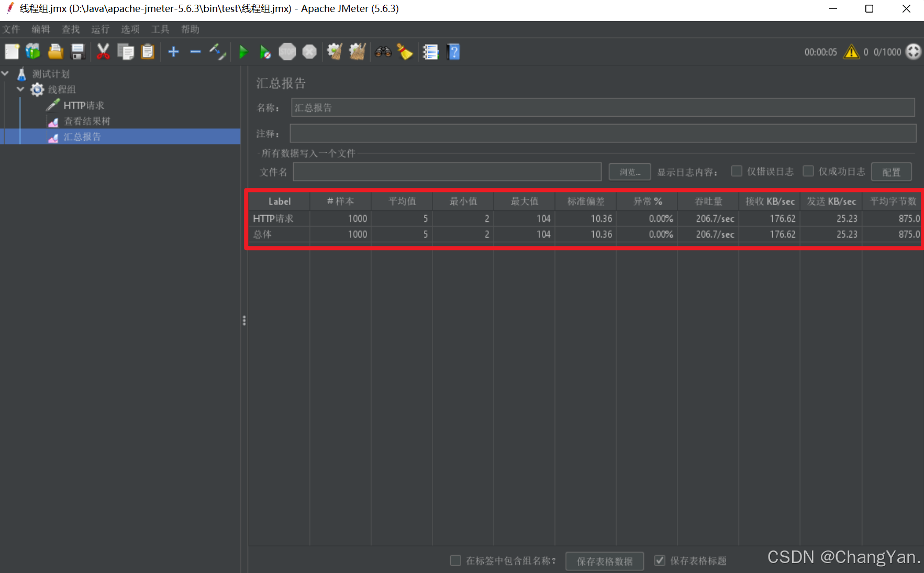Open the 工具 menu
Image resolution: width=924 pixels, height=573 pixels.
tap(160, 29)
